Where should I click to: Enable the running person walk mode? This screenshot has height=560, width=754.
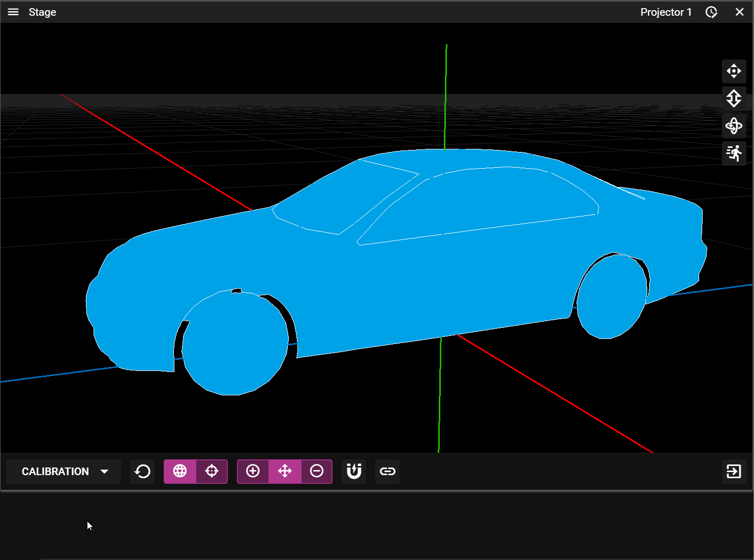click(x=734, y=153)
